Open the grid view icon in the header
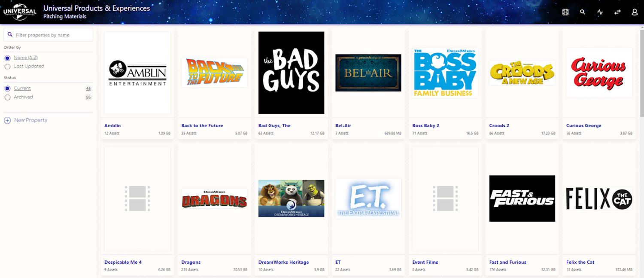This screenshot has width=644, height=278. click(565, 12)
